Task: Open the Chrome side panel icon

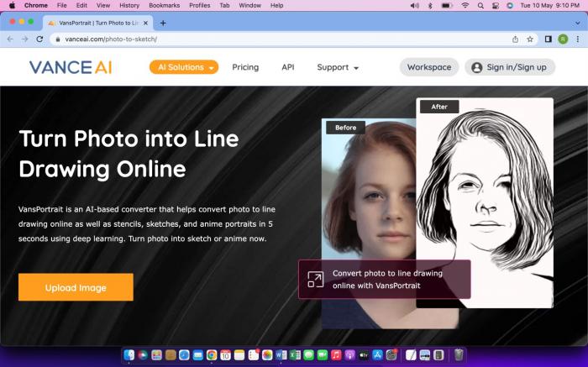Action: pos(548,39)
